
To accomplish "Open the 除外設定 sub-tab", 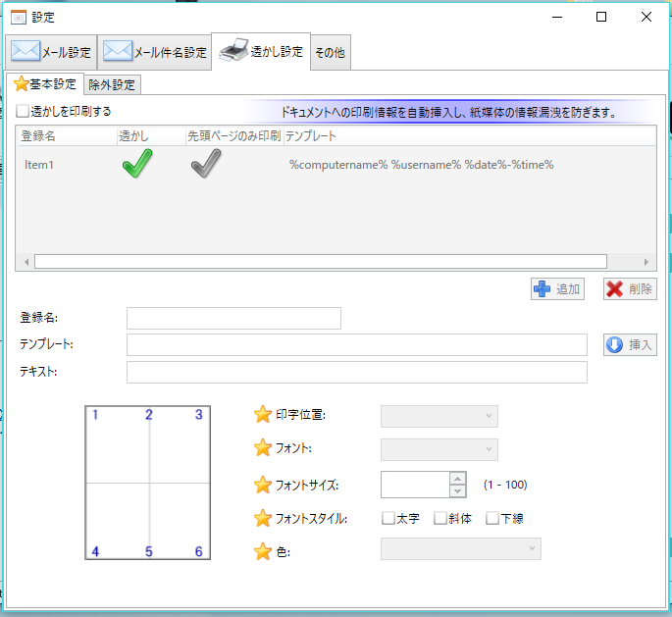I will pos(112,84).
